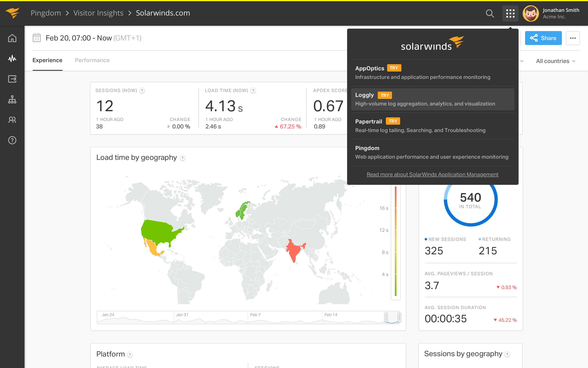588x368 pixels.
Task: Select Papertrail in the product menu
Action: [x=433, y=126]
